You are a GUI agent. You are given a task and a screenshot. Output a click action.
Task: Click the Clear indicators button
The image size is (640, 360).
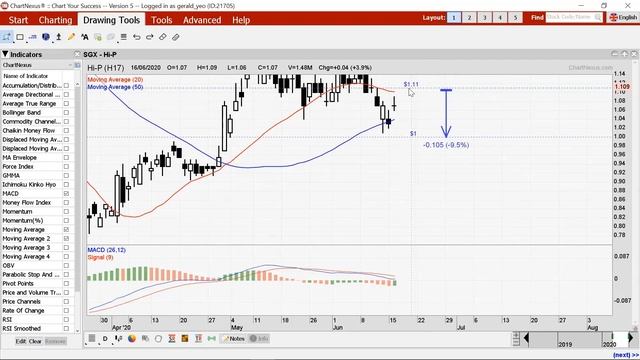35,341
